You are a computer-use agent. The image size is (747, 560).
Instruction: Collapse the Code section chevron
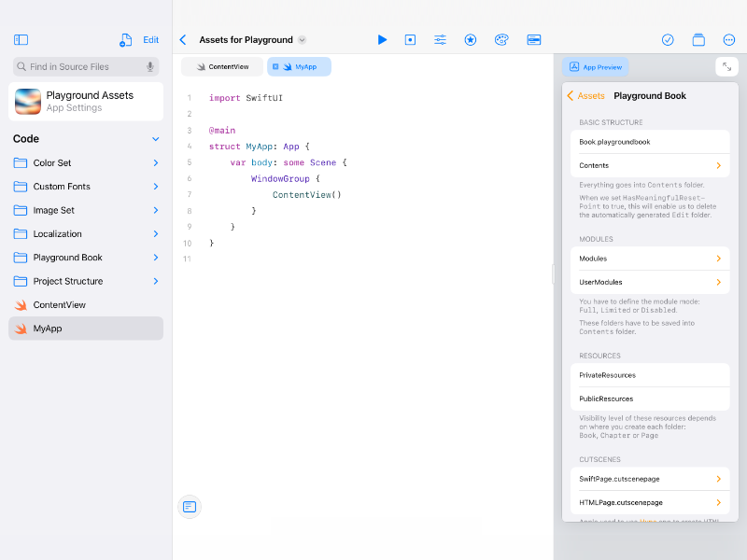(x=155, y=139)
